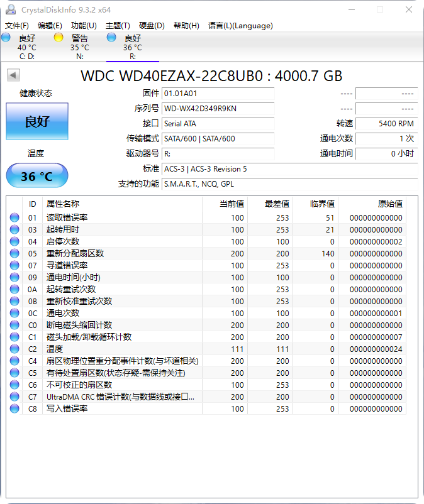Image resolution: width=424 pixels, height=504 pixels.
Task: Click the CrystalDiskInfo app icon in title bar
Action: coord(11,9)
